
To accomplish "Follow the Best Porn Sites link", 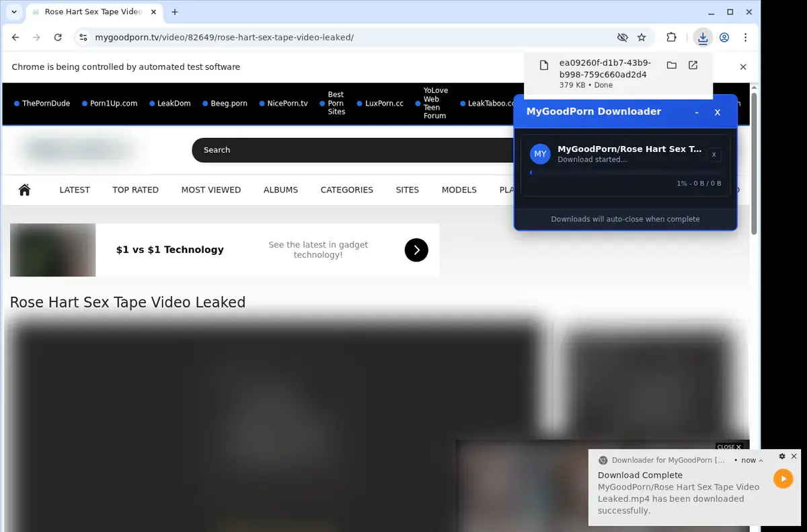I will (336, 104).
